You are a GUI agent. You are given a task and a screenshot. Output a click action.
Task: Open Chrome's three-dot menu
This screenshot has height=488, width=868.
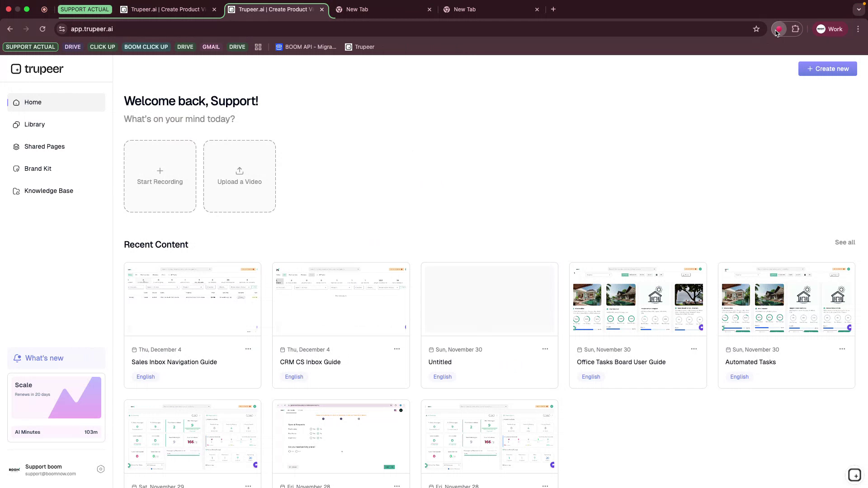click(858, 29)
